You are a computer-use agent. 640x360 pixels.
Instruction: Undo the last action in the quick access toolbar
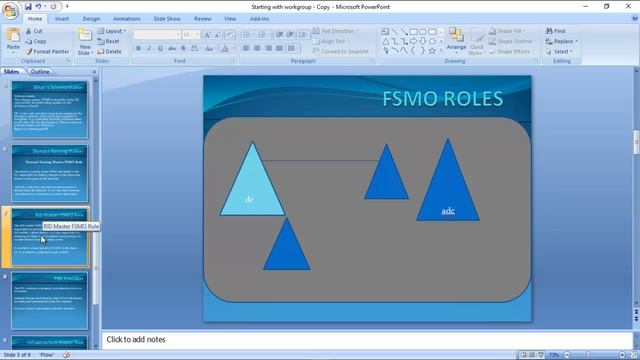38,7
